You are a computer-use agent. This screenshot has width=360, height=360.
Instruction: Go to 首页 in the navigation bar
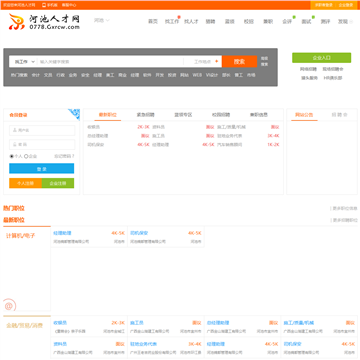(x=153, y=21)
